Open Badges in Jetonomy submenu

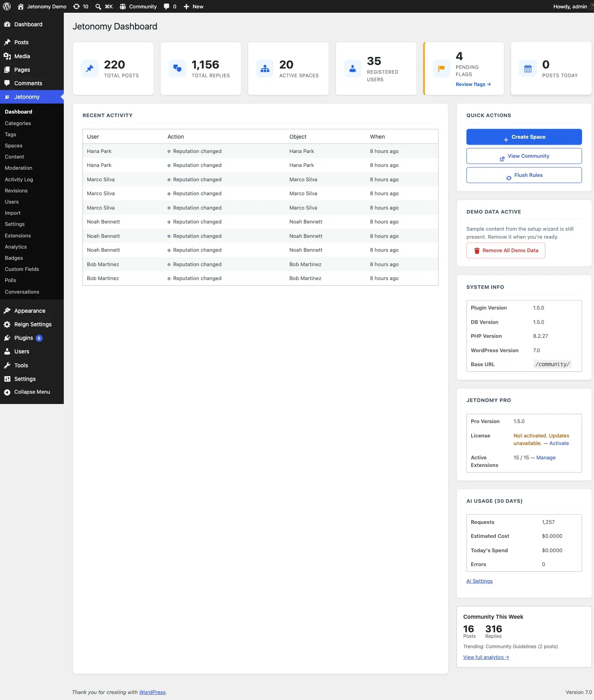click(14, 258)
